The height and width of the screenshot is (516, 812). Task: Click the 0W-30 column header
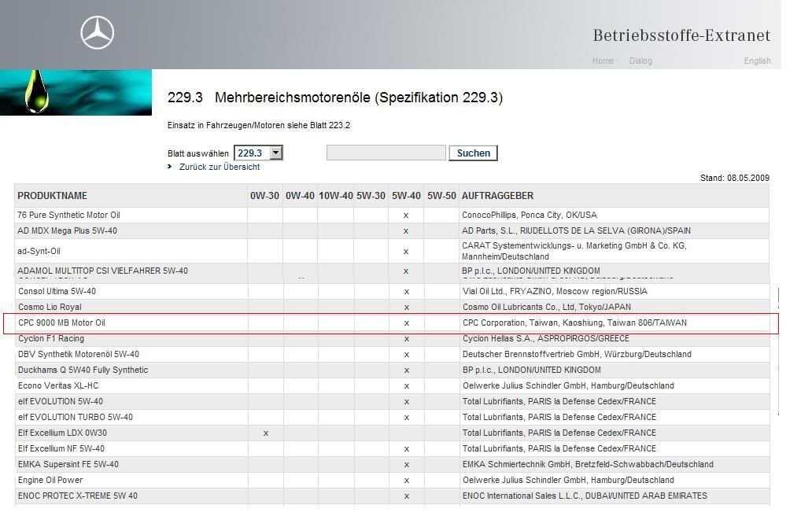[265, 196]
